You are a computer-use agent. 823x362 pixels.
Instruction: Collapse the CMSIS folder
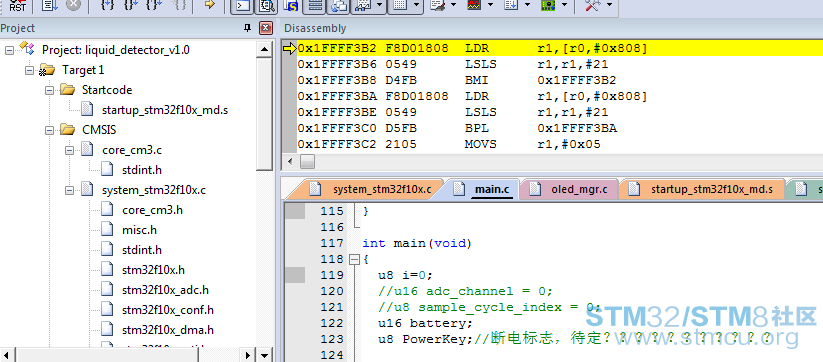point(49,130)
